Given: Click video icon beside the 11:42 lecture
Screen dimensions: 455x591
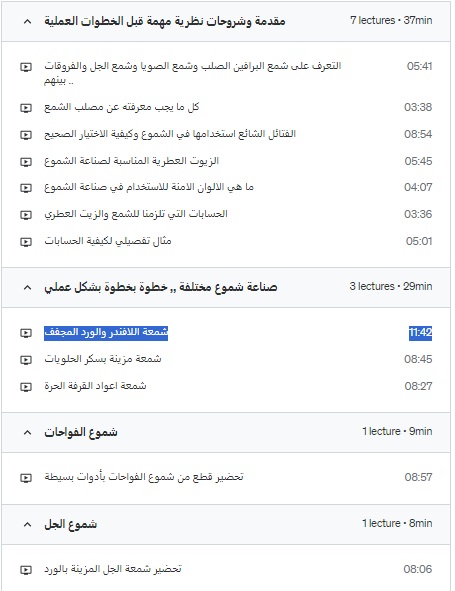Looking at the screenshot, I should [26, 333].
